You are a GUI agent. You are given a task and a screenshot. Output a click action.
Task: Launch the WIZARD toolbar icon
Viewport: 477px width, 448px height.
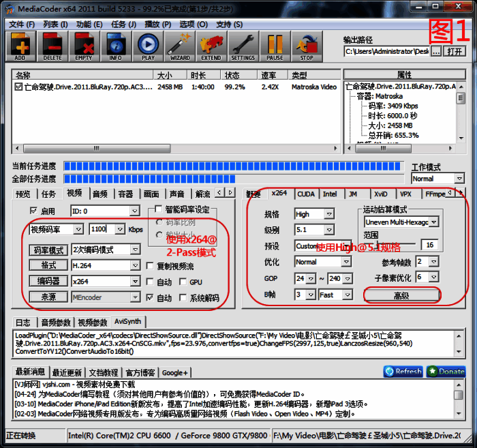(x=179, y=46)
